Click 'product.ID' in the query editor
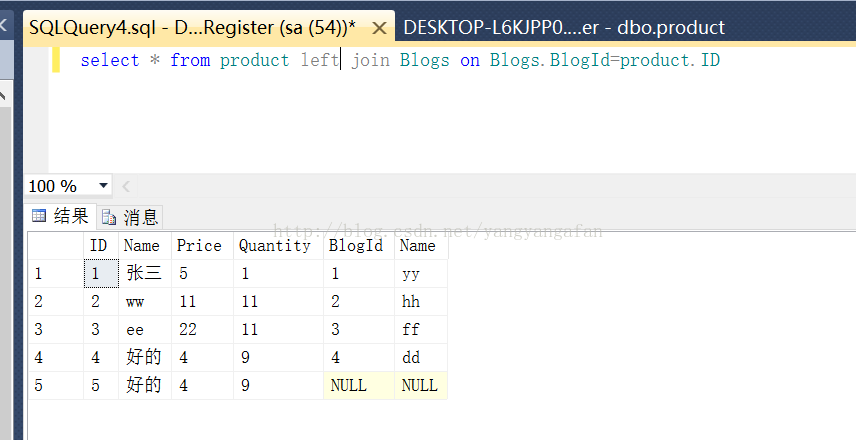 pos(670,60)
